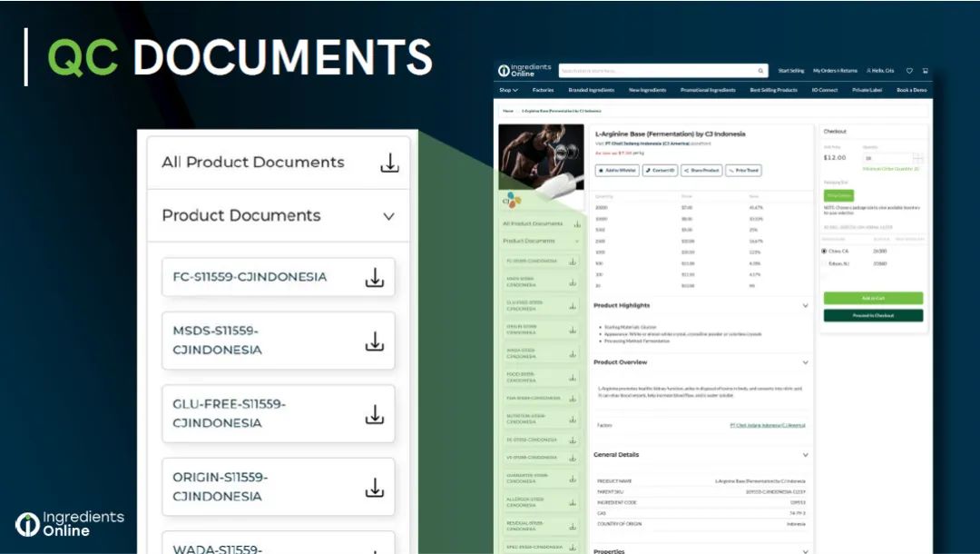Click the GUARANTEE document download icon in website sidebar
The height and width of the screenshot is (554, 980).
pyautogui.click(x=573, y=479)
